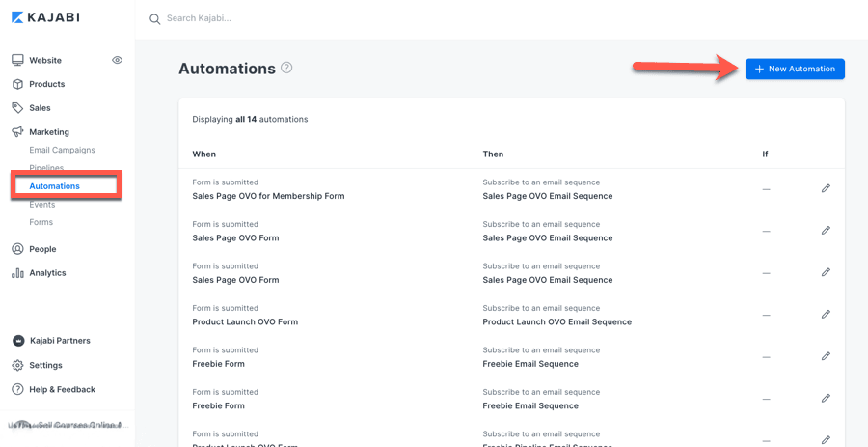
Task: Click help icon beside Automations heading
Action: pos(286,68)
